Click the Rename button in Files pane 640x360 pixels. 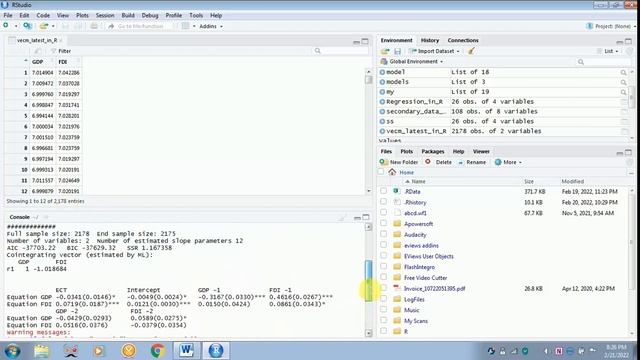472,162
